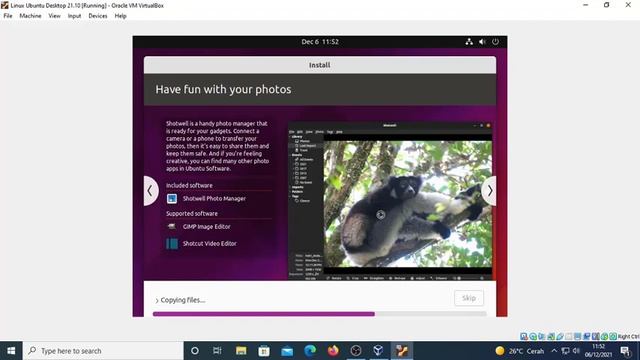Click the Install title bar
640x360 pixels.
[x=320, y=65]
